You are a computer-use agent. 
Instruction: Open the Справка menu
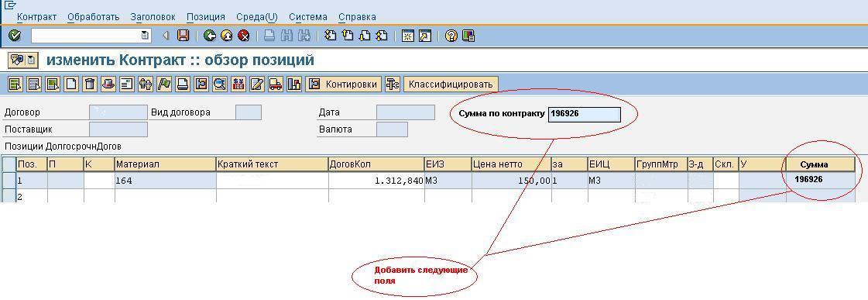coord(357,17)
